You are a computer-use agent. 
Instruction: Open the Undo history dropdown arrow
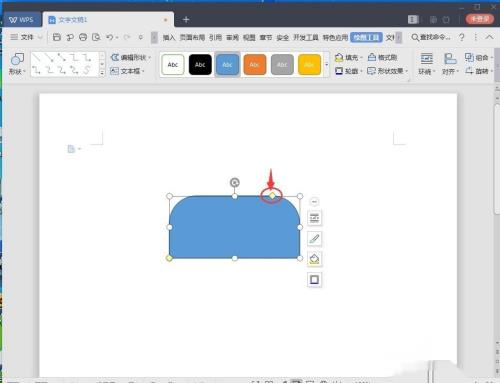pos(117,37)
